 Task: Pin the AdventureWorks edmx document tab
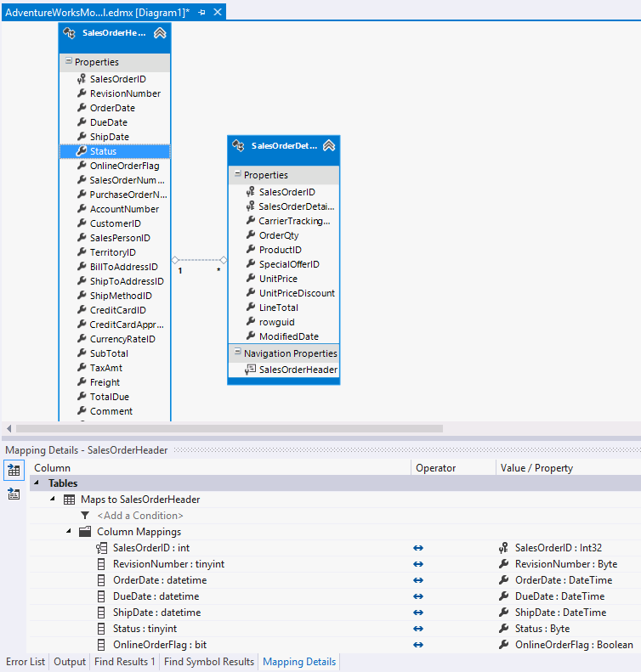coord(201,13)
